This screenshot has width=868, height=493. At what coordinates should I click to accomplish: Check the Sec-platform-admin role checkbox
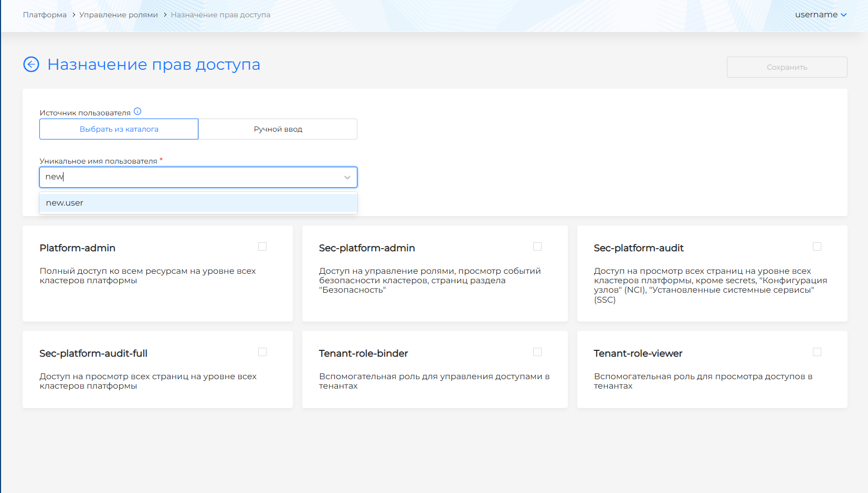[x=537, y=246]
